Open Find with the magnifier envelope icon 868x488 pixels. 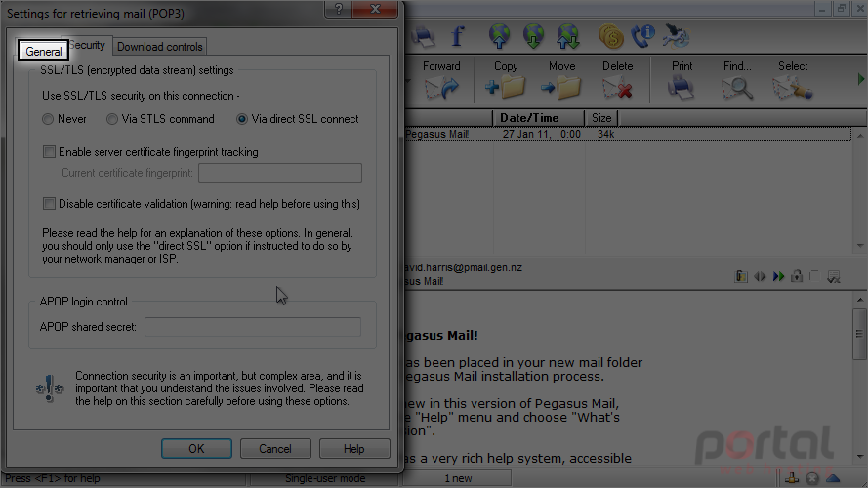click(737, 88)
